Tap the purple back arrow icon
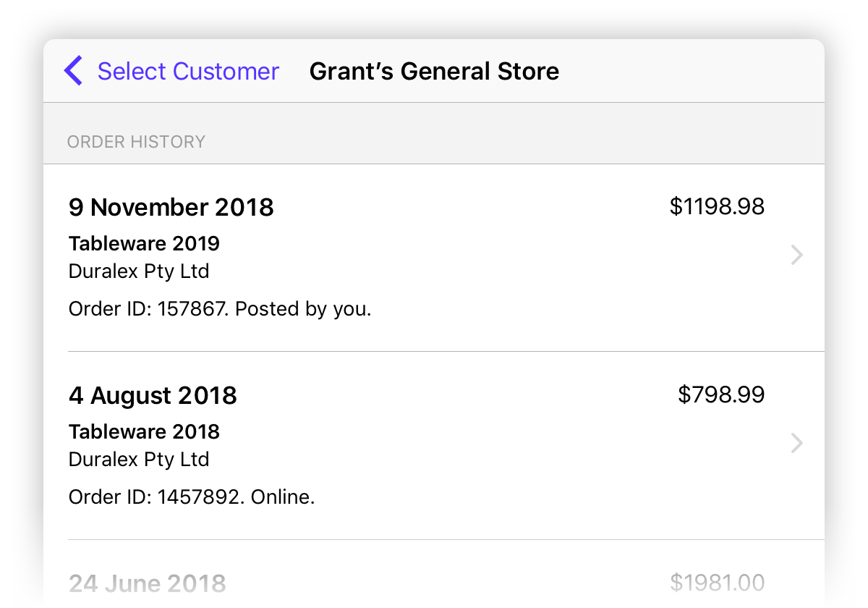 (x=73, y=71)
